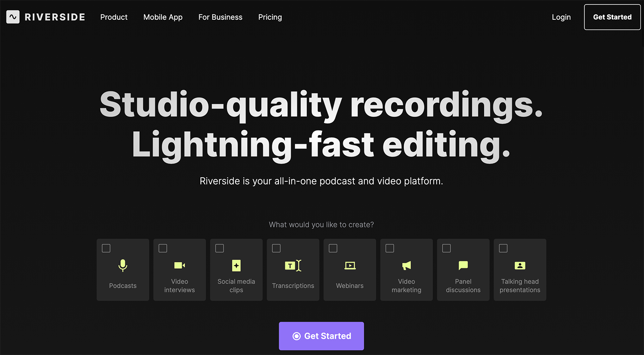Viewport: 644px width, 355px height.
Task: Click the Riverside wave logo icon
Action: click(x=13, y=17)
